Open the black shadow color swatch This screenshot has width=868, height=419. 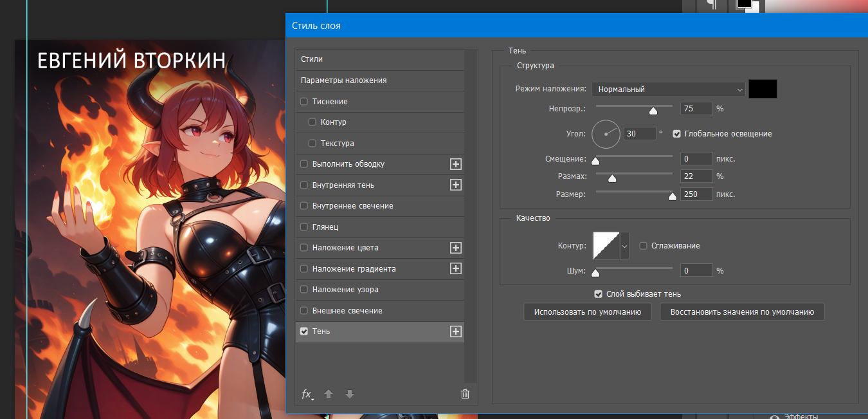pyautogui.click(x=763, y=89)
